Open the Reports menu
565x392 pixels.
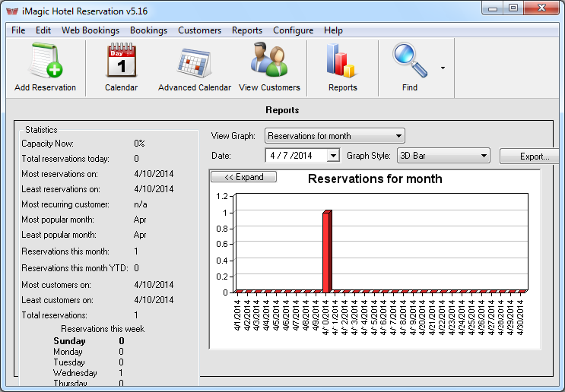click(x=247, y=30)
